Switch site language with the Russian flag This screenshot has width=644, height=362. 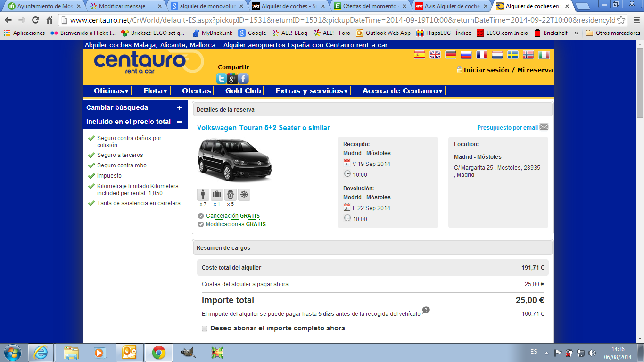[466, 55]
